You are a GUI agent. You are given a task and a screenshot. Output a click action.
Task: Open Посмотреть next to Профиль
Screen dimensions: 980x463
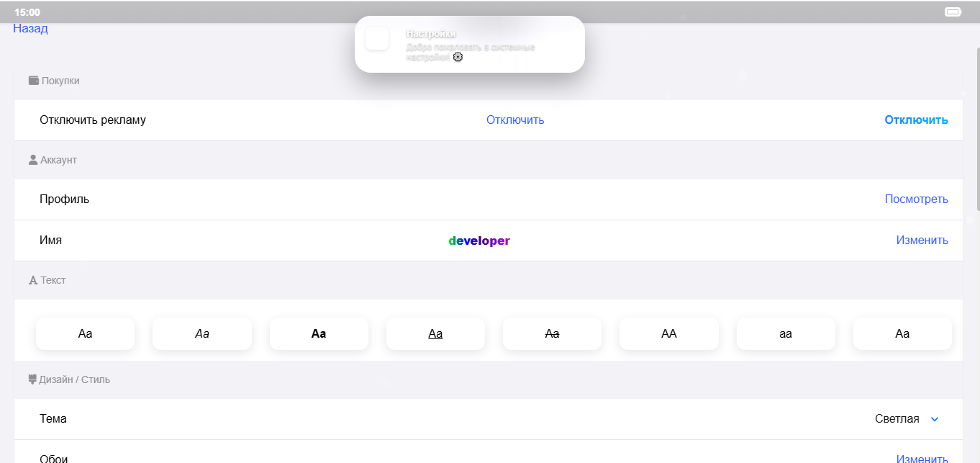(x=917, y=199)
